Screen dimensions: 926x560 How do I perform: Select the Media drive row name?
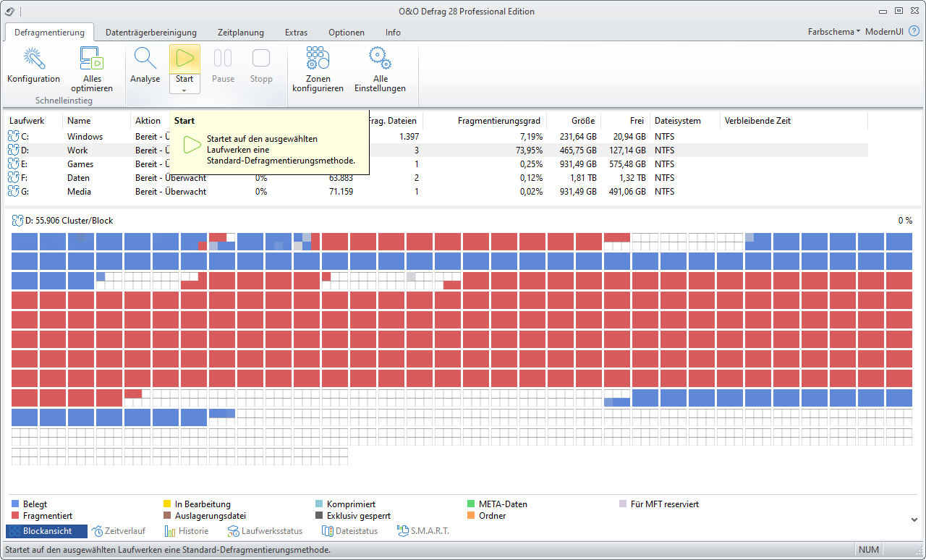point(79,191)
